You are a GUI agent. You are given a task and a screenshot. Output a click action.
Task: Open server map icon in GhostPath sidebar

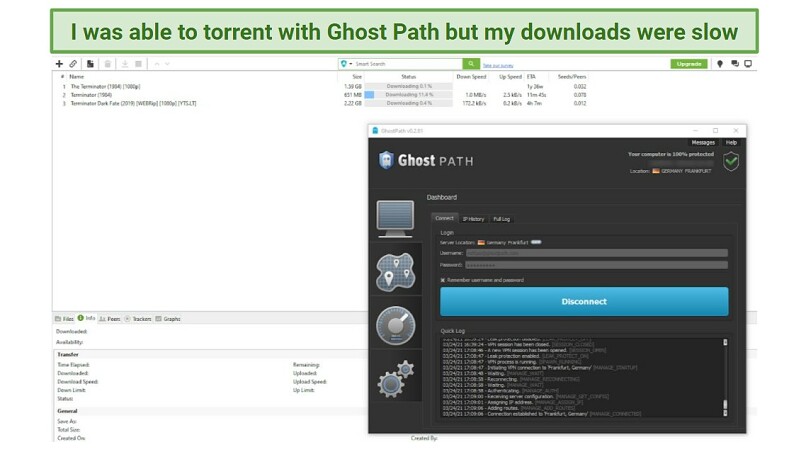[x=395, y=272]
